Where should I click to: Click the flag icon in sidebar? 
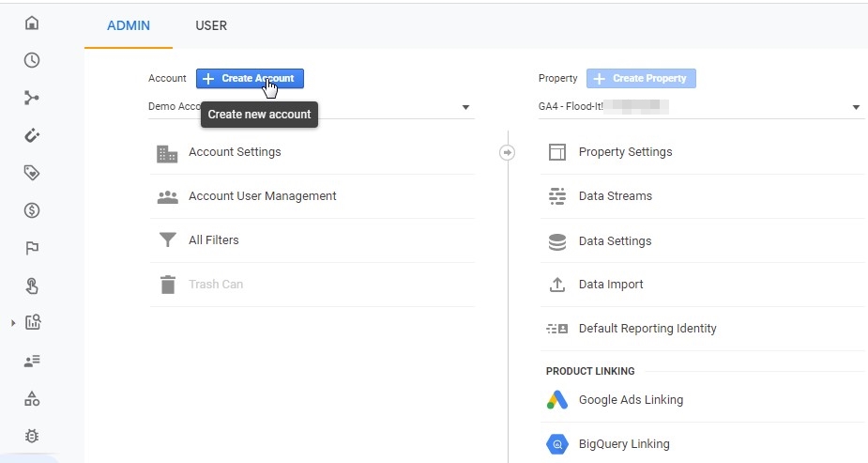click(32, 248)
